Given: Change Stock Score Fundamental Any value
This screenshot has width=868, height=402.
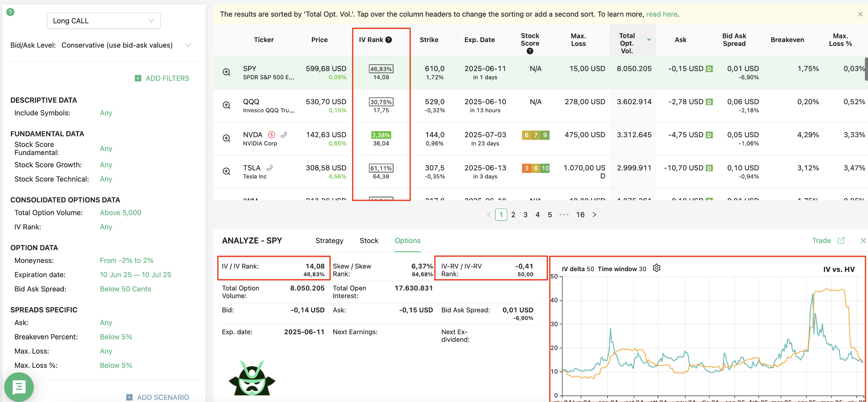Looking at the screenshot, I should point(106,149).
